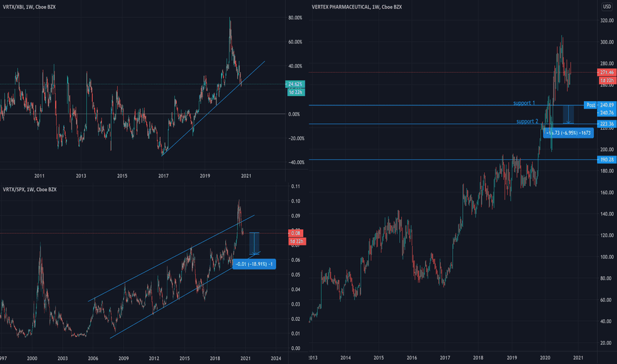Viewport: 617px width, 364px height.
Task: Select the VRTX/XBI chart title
Action: [29, 7]
